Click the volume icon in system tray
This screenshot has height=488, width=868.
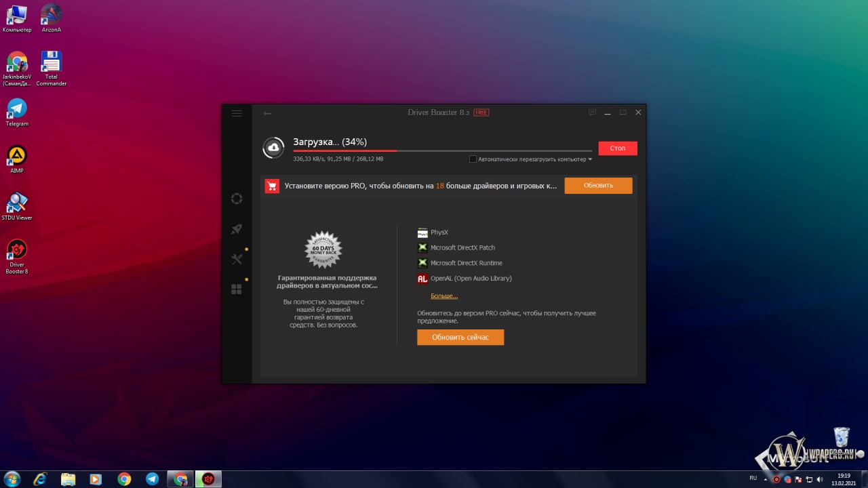(818, 479)
